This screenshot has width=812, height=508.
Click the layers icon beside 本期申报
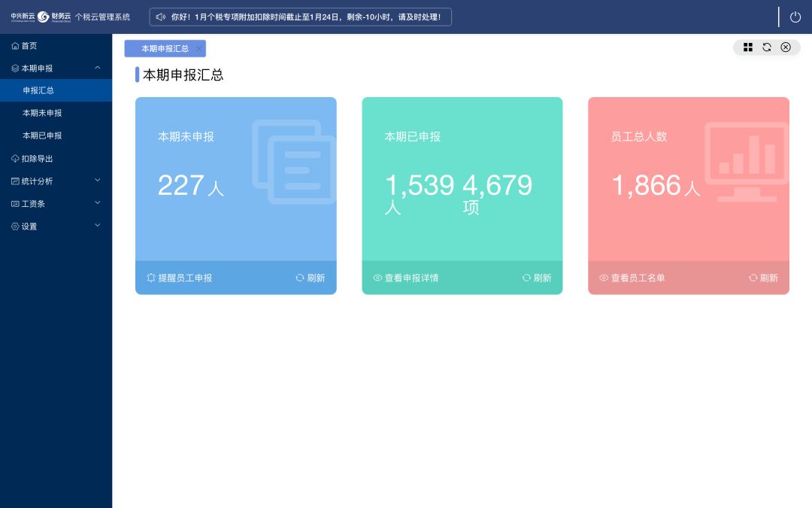click(x=15, y=68)
